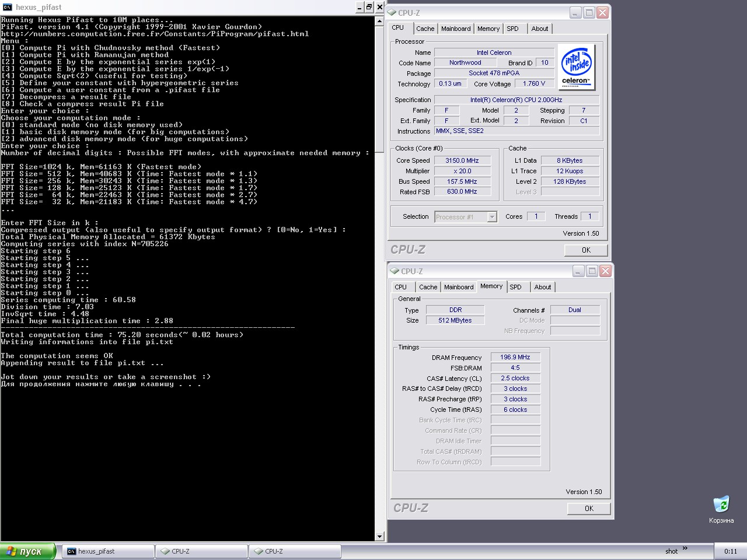Click the upper CPU-Z window title icon
This screenshot has height=560, width=747.
pos(392,12)
